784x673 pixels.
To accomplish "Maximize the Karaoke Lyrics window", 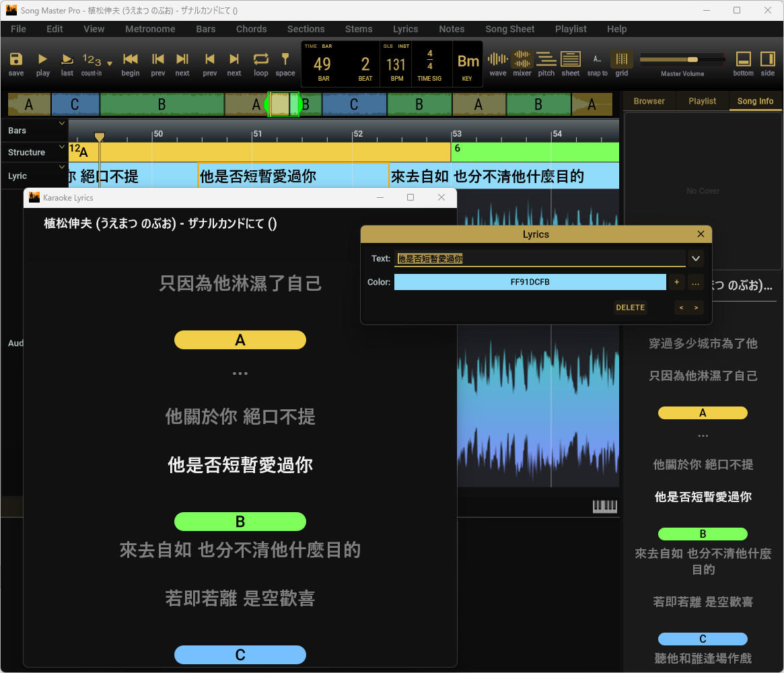I will [411, 197].
